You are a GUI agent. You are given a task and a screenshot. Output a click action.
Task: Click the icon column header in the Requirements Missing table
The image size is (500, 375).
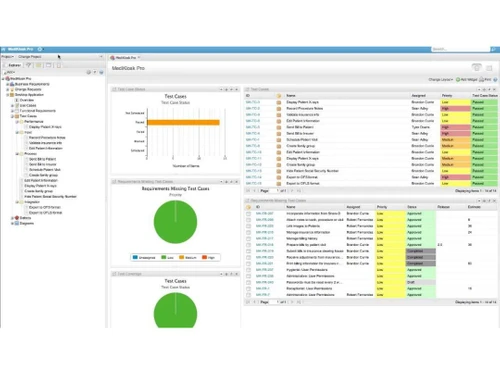pyautogui.click(x=248, y=207)
